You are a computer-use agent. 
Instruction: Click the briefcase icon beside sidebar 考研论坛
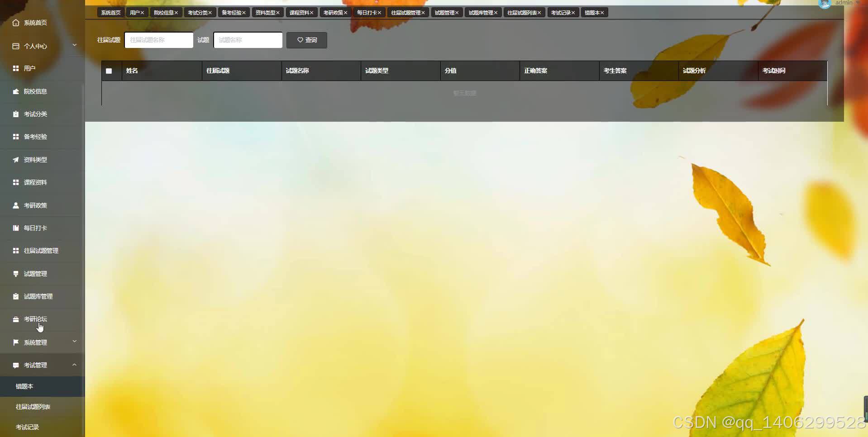coord(16,319)
